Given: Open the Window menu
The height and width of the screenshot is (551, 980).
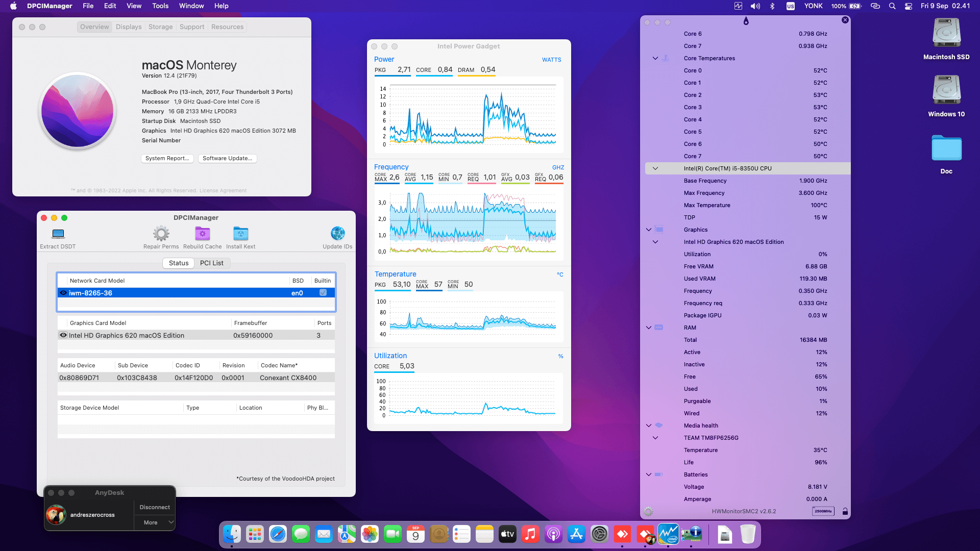Looking at the screenshot, I should (x=191, y=6).
